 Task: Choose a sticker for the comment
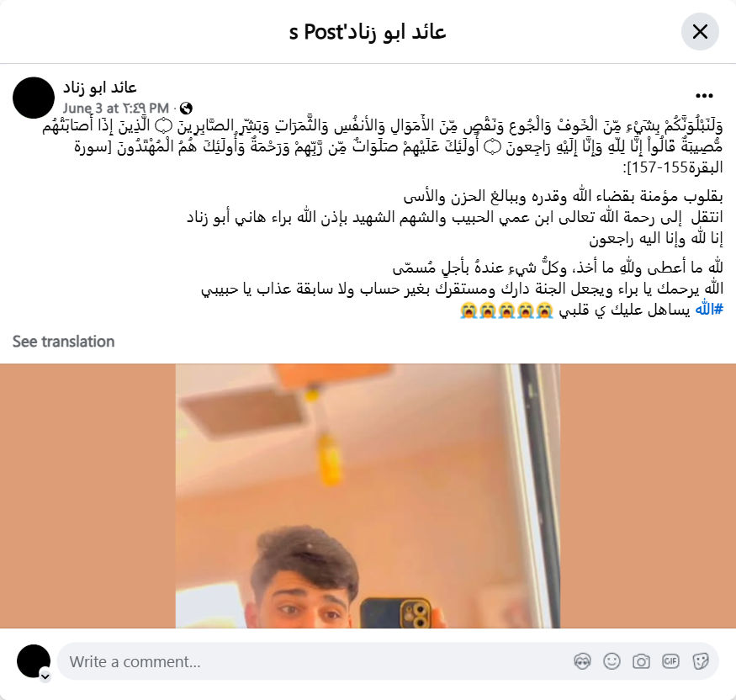click(701, 661)
